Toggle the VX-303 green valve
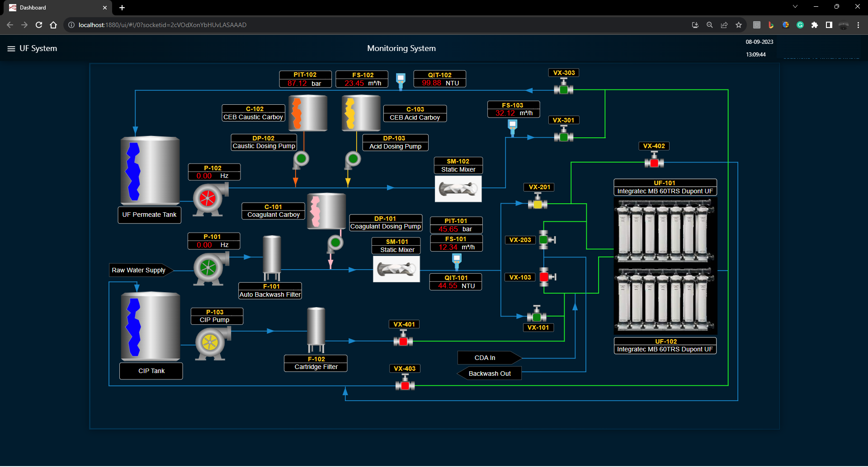The image size is (868, 467). pyautogui.click(x=563, y=89)
